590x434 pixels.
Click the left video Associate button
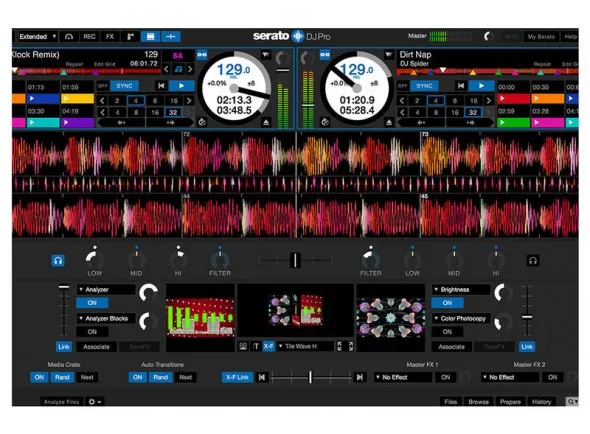[96, 347]
